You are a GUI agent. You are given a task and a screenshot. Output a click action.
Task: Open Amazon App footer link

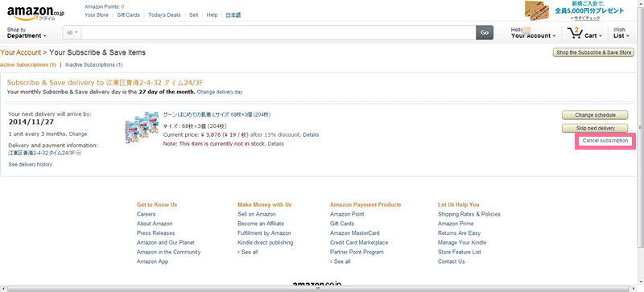click(152, 261)
